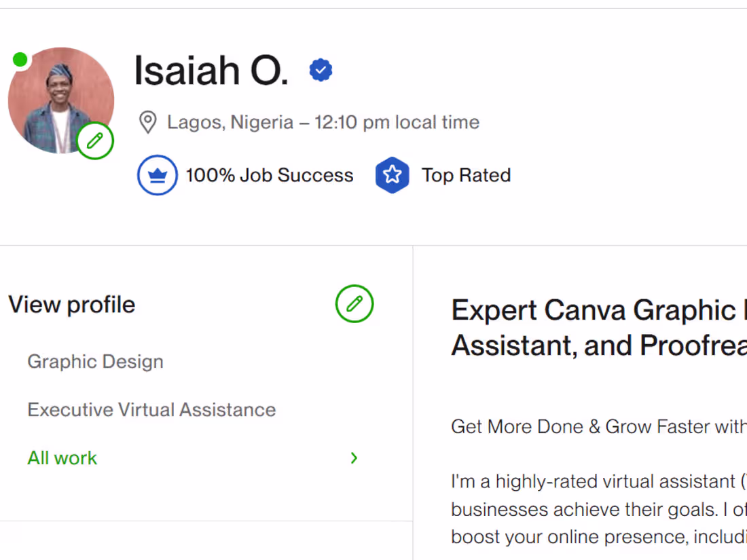Click the View profile heading
Image resolution: width=747 pixels, height=560 pixels.
point(71,304)
